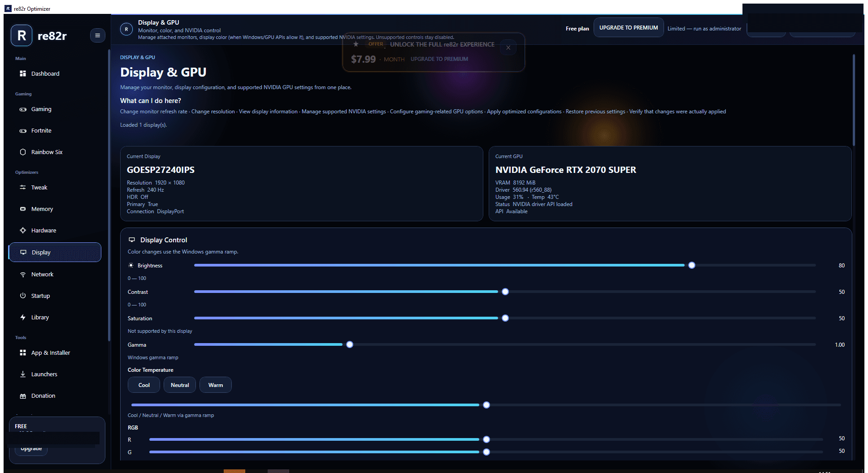The height and width of the screenshot is (473, 868).
Task: Click the circular R icon in header
Action: click(126, 29)
